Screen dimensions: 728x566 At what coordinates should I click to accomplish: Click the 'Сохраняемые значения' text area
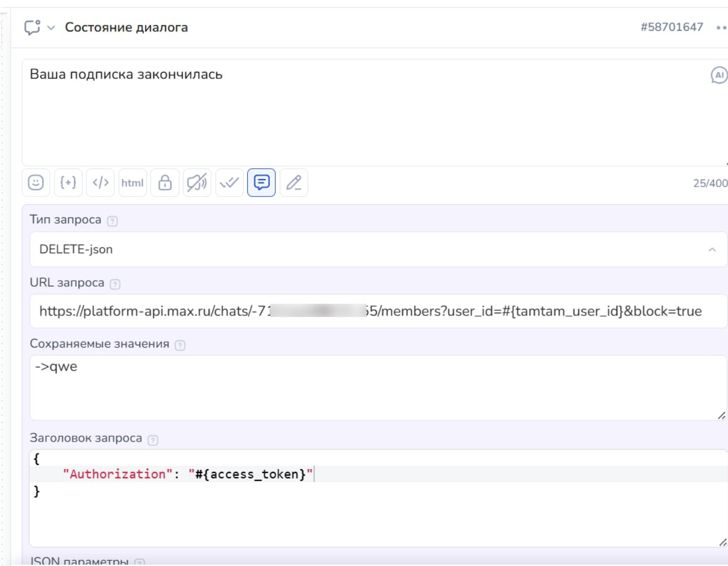click(378, 387)
